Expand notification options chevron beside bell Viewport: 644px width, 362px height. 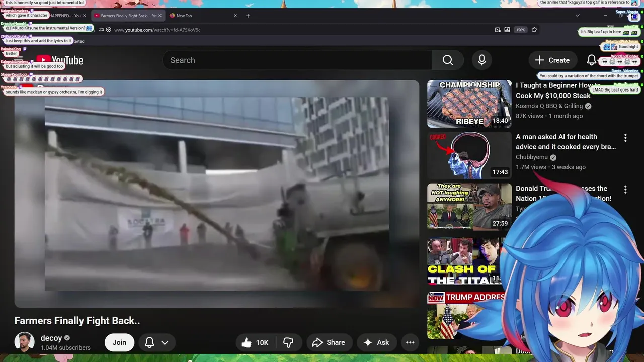click(165, 343)
